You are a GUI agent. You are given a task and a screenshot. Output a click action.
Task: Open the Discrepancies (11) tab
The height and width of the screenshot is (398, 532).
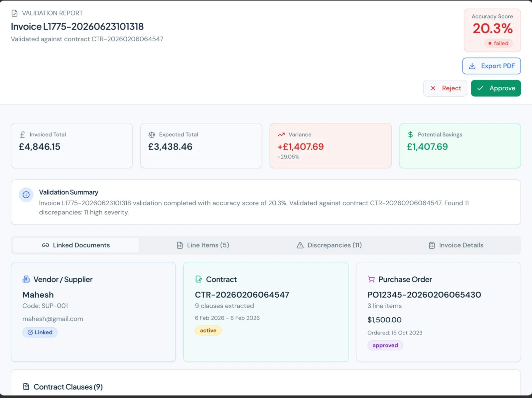pos(329,245)
